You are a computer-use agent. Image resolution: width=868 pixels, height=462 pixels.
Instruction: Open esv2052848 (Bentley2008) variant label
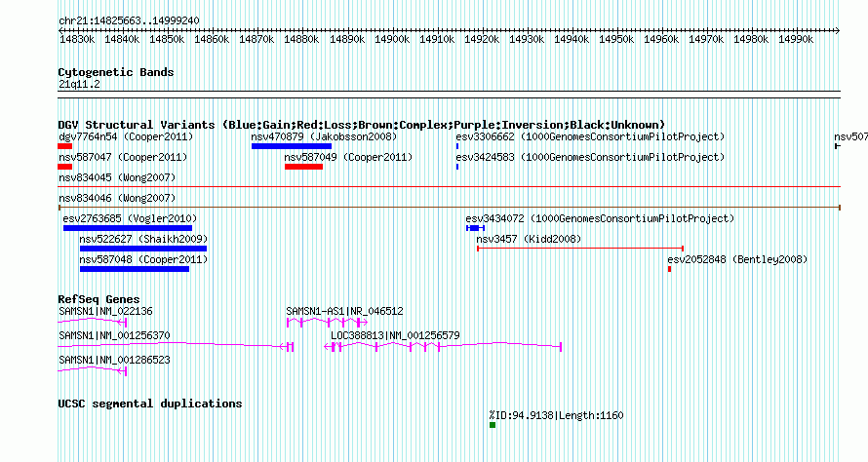[737, 259]
